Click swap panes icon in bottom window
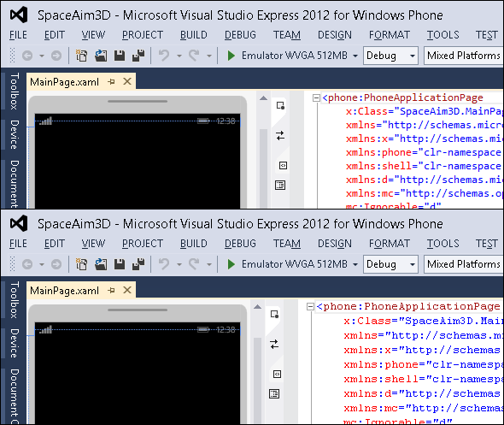The image size is (504, 425). click(x=274, y=345)
